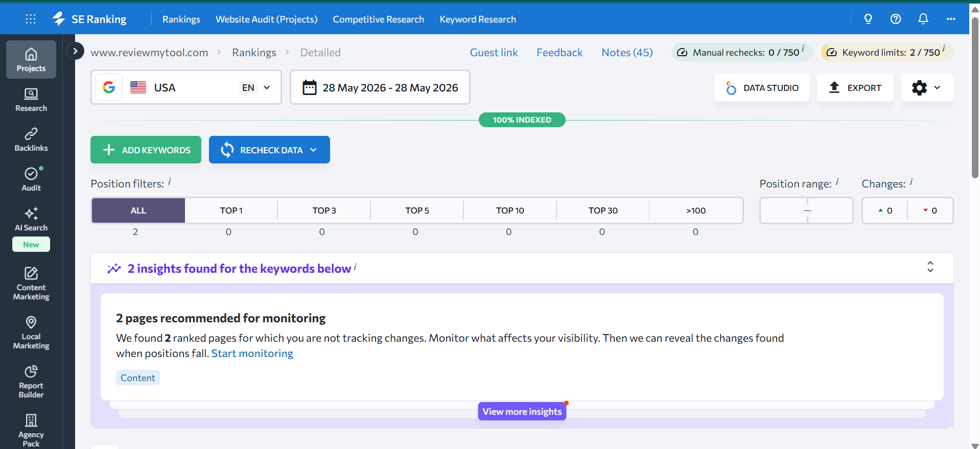Open Report Builder in the sidebar
Viewport: 980px width, 449px height.
tap(31, 382)
